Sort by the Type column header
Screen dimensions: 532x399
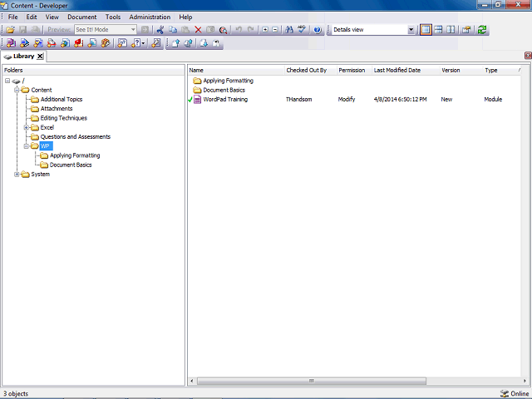tap(500, 70)
